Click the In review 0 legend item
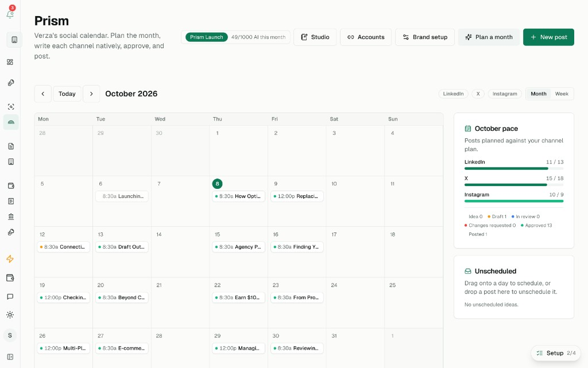The width and height of the screenshot is (588, 368). coord(525,216)
